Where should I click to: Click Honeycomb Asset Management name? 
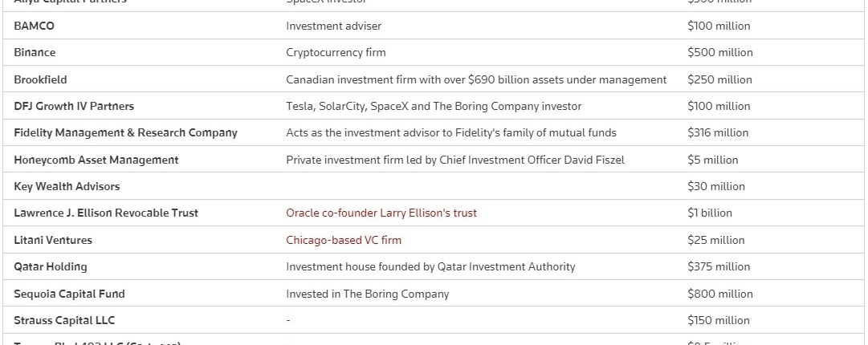(x=96, y=160)
